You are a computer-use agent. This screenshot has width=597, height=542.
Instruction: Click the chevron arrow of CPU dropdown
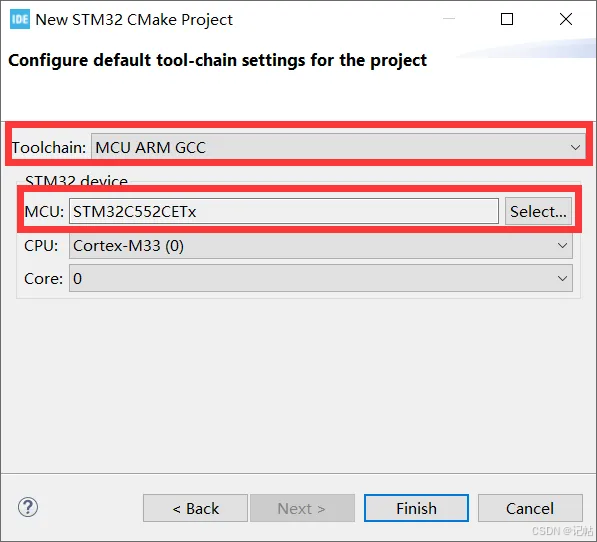(562, 246)
